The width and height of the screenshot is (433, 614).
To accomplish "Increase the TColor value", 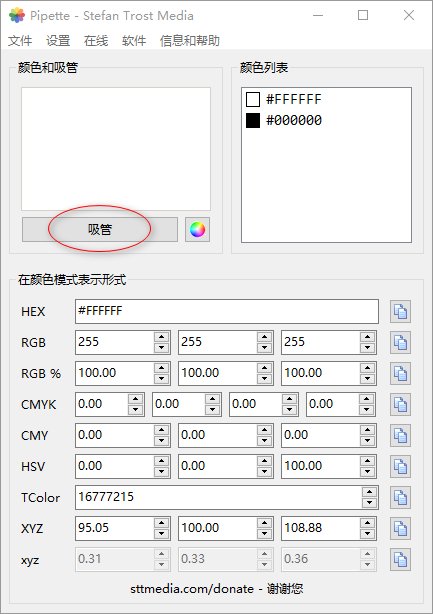I will click(370, 492).
